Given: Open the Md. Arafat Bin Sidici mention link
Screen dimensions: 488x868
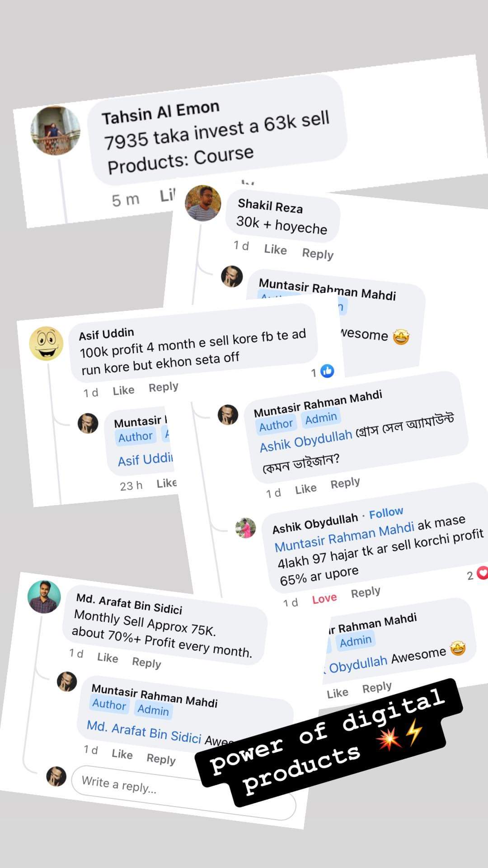Looking at the screenshot, I should [x=144, y=732].
